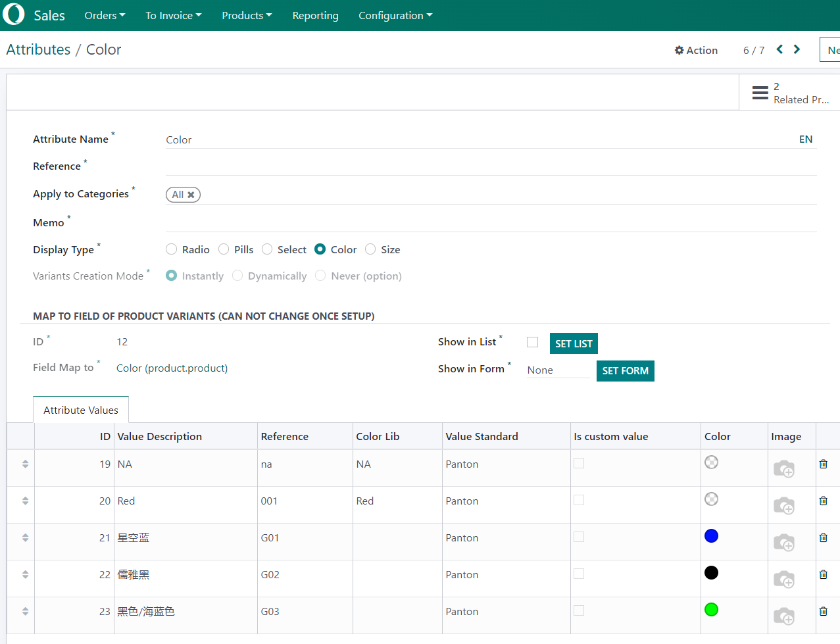Enable the Show in List checkbox
840x644 pixels.
(532, 342)
